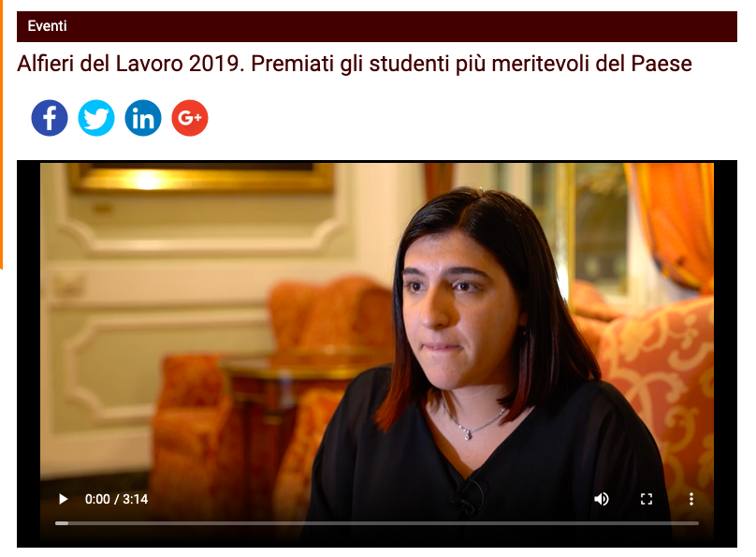Share the article on Twitter
This screenshot has width=756, height=557.
96,118
